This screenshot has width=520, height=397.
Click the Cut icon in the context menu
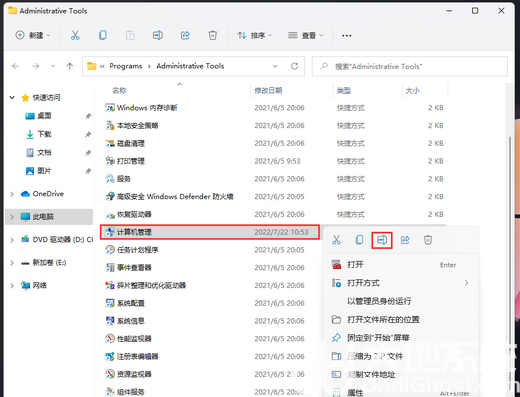pos(336,240)
